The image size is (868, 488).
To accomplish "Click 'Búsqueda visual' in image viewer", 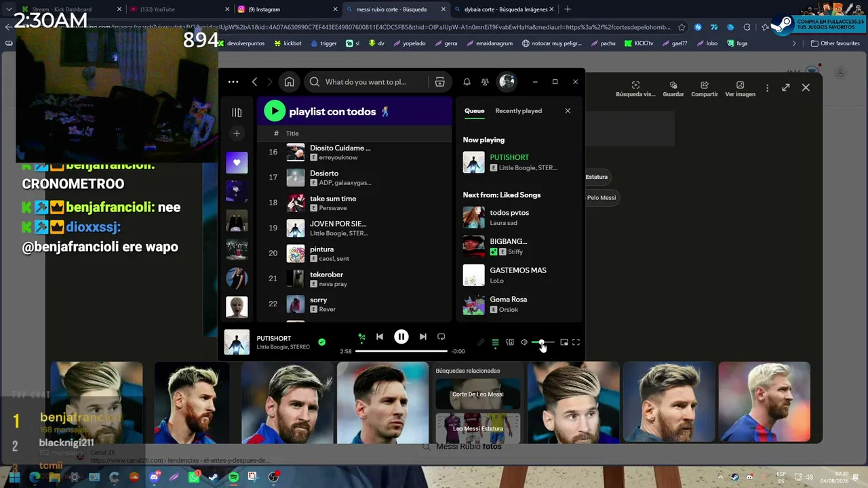I will [x=635, y=89].
